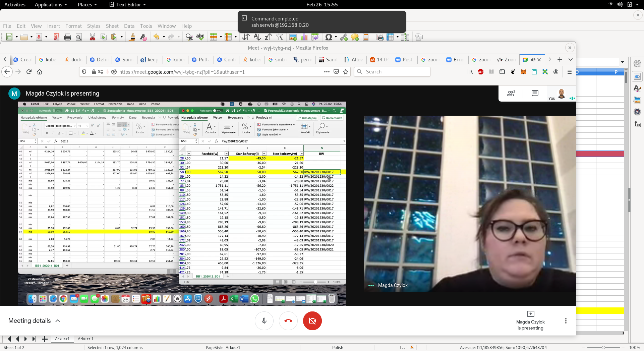Click the Print icon in Calc toolbar

[68, 37]
